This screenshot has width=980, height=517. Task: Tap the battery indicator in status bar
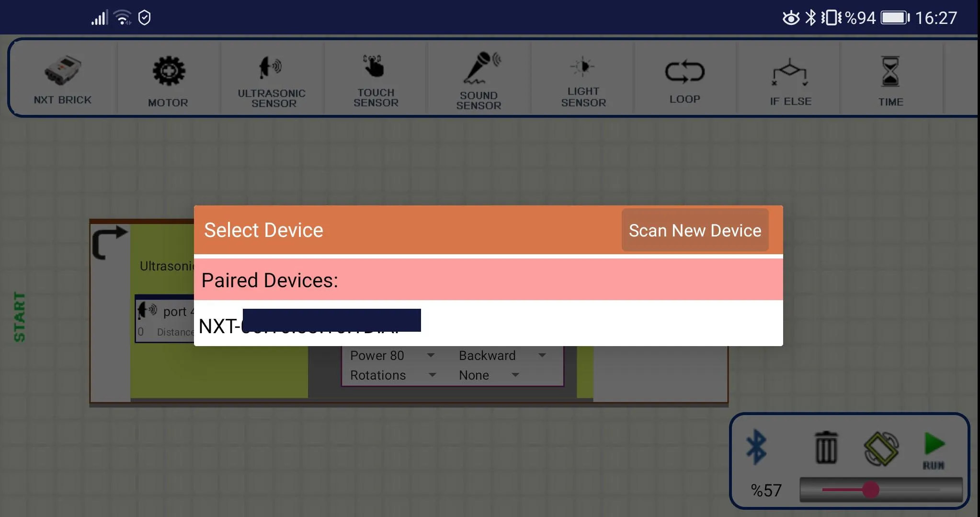pos(895,18)
